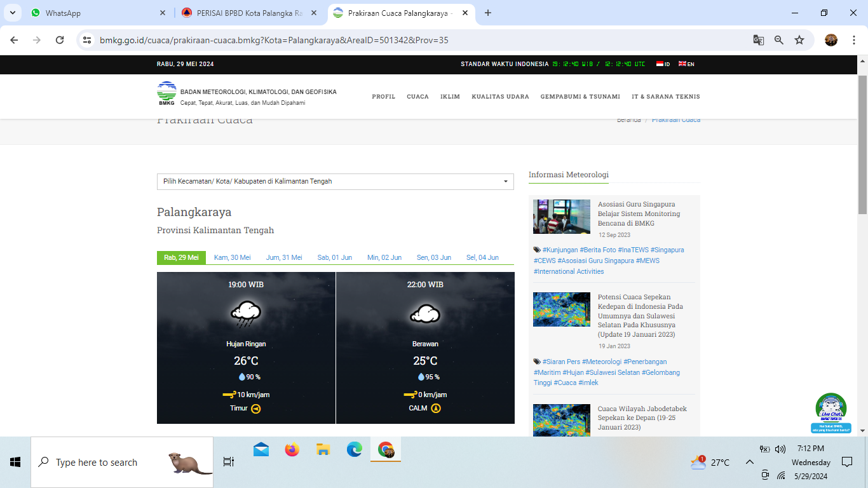Open the volume icon in system tray
Image resolution: width=868 pixels, height=488 pixels.
[780, 449]
